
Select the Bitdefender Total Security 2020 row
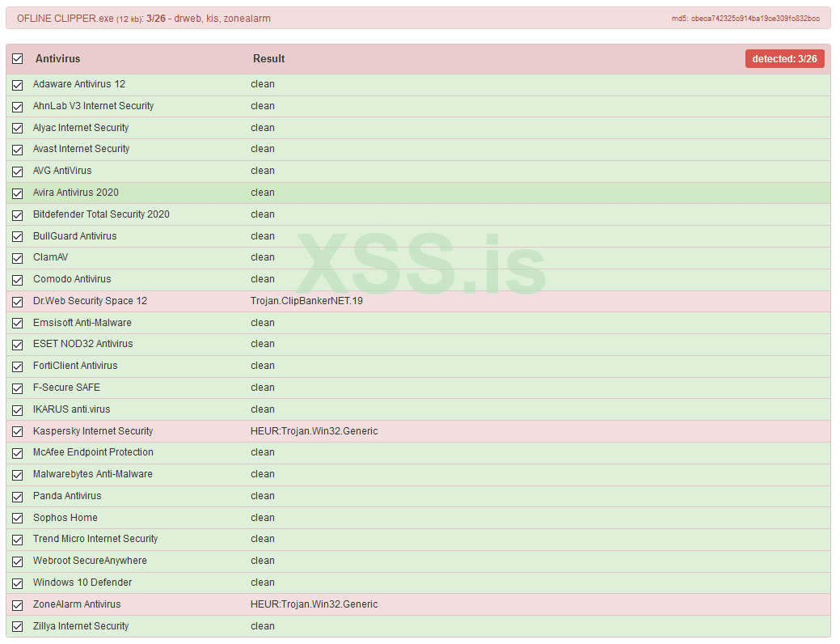click(x=101, y=214)
